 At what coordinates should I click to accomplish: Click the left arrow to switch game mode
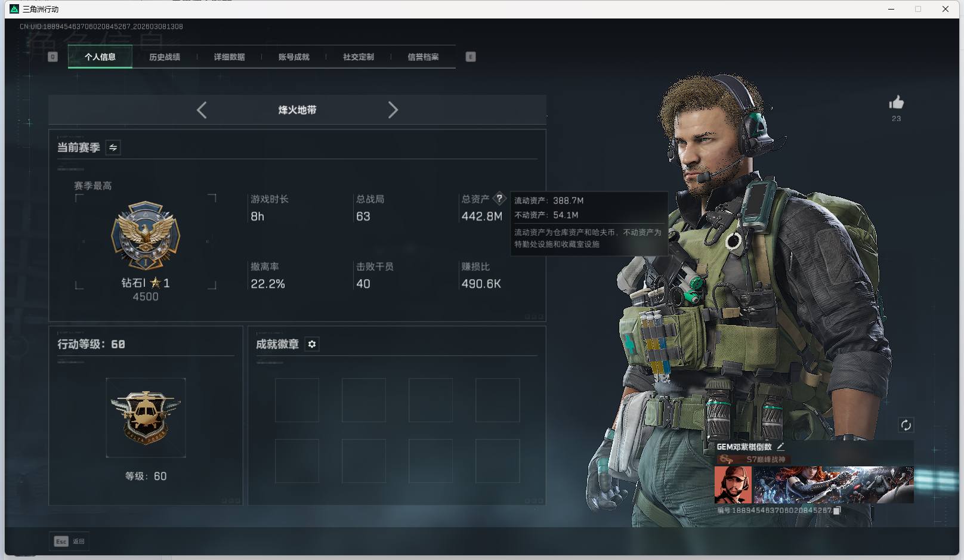(x=201, y=110)
